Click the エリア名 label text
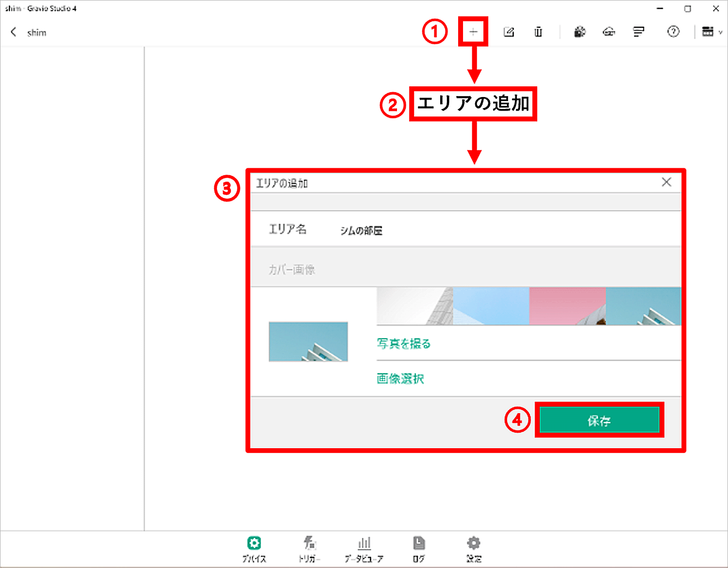The image size is (728, 568). pyautogui.click(x=288, y=229)
